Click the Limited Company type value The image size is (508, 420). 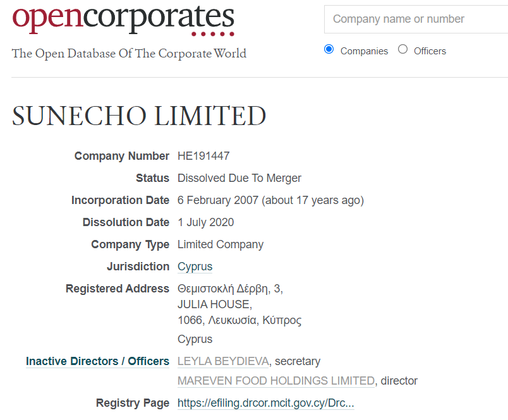pos(221,244)
